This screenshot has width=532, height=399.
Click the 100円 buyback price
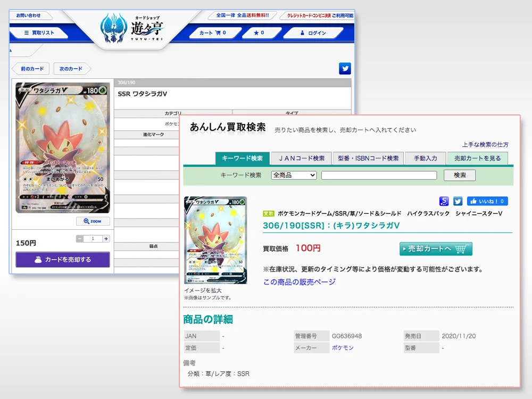(308, 248)
